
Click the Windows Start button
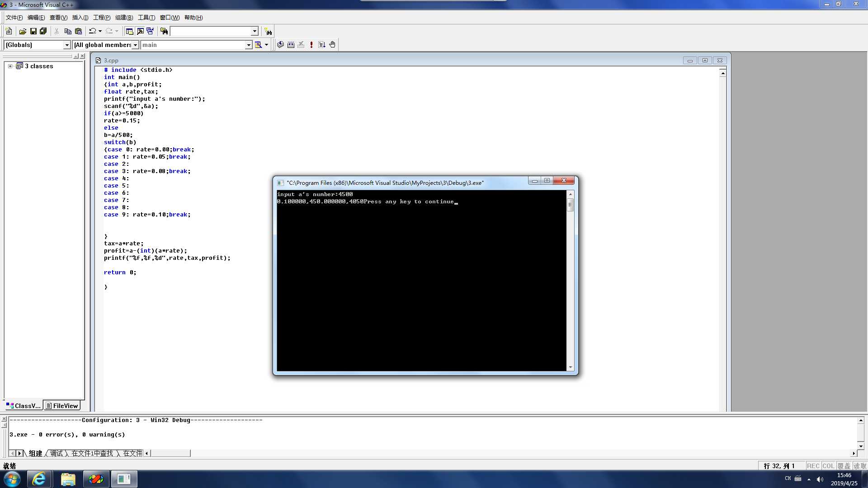tap(12, 479)
